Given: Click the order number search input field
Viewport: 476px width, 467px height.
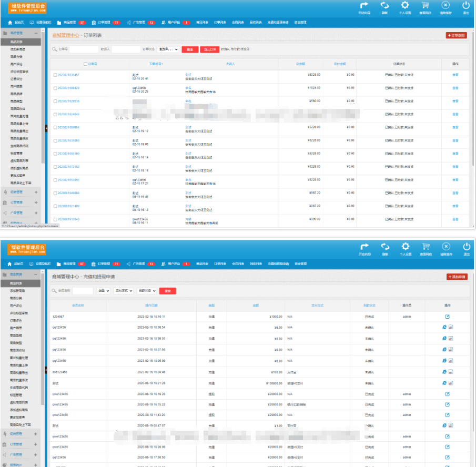Looking at the screenshot, I should pos(84,49).
